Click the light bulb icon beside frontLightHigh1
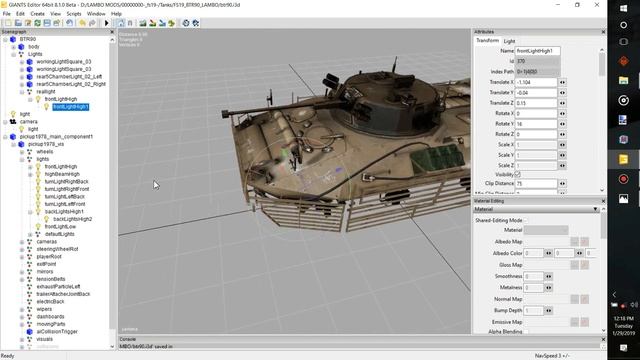 46,107
